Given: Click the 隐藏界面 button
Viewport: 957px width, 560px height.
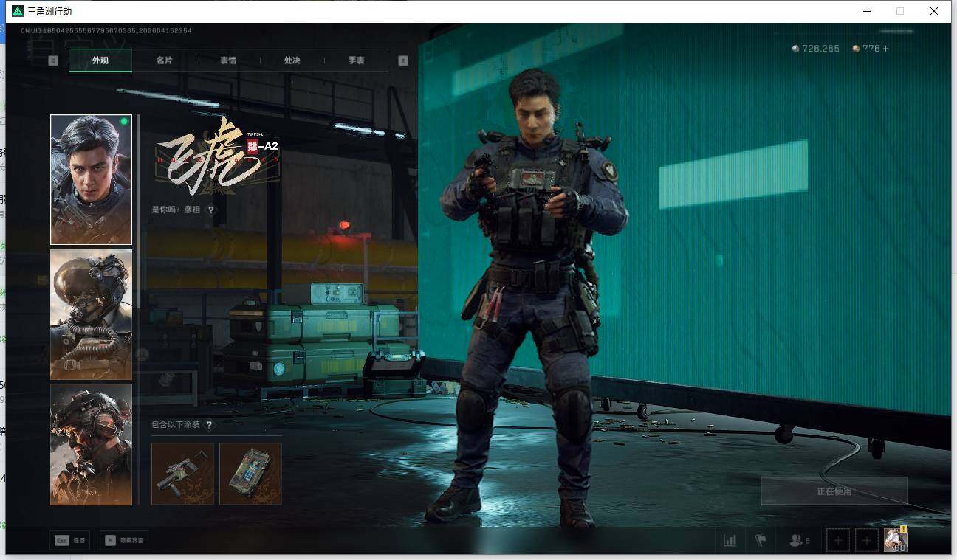Looking at the screenshot, I should tap(124, 541).
